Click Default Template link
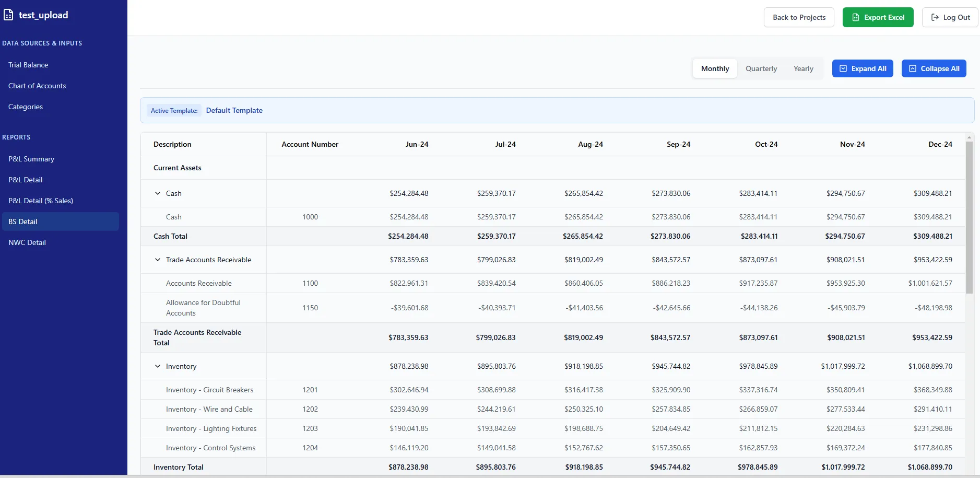This screenshot has height=478, width=980. 234,110
